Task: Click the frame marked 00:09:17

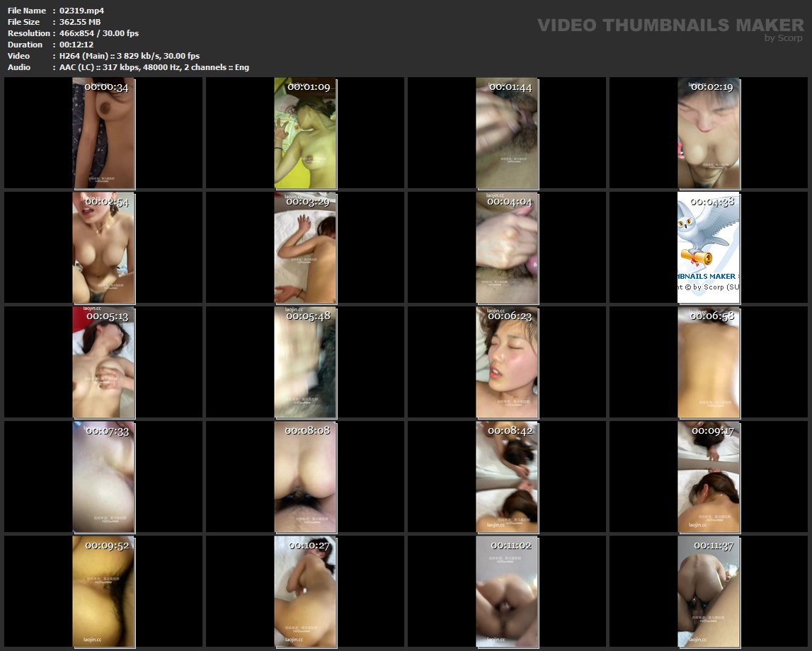Action: pos(709,477)
